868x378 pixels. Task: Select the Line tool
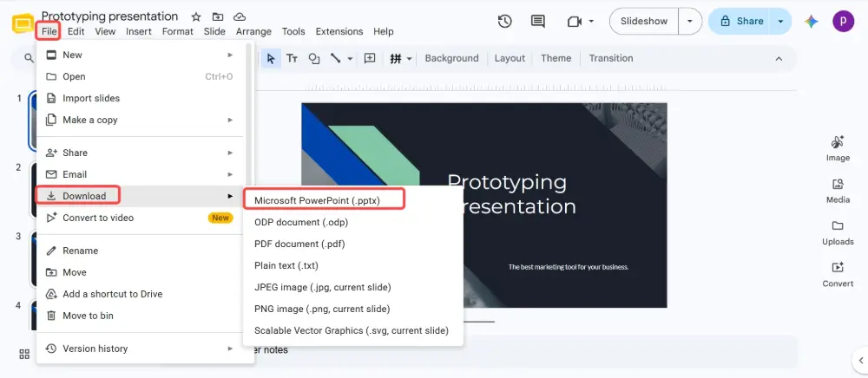[x=335, y=59]
